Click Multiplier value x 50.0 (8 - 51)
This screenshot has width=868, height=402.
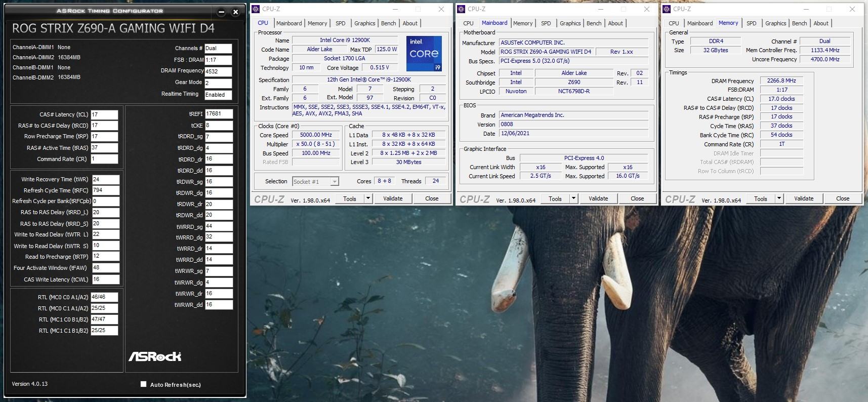click(316, 144)
